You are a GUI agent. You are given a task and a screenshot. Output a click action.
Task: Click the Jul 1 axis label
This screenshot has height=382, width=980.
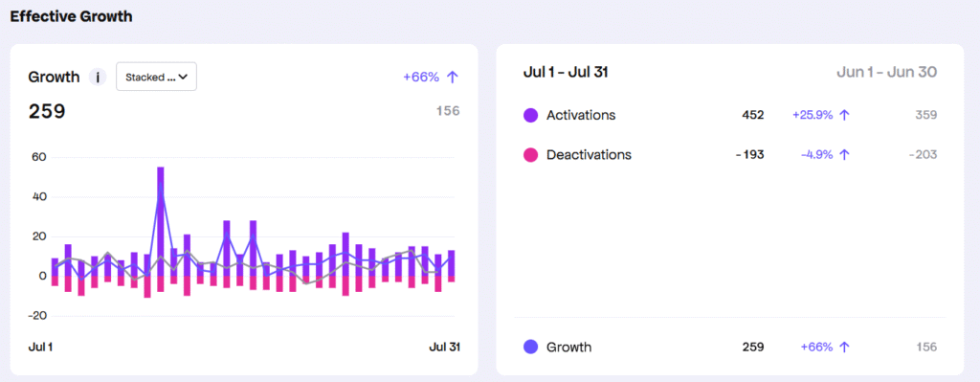point(40,347)
